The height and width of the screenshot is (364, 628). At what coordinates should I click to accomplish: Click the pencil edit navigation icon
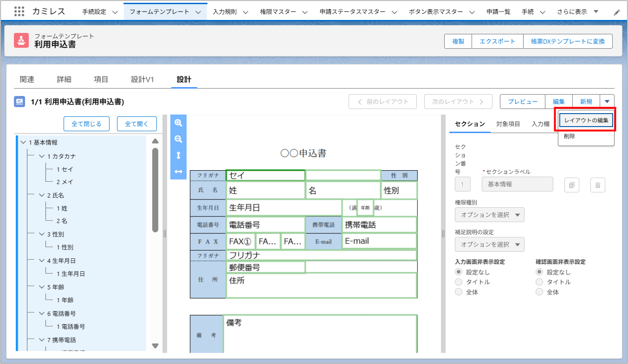(617, 13)
